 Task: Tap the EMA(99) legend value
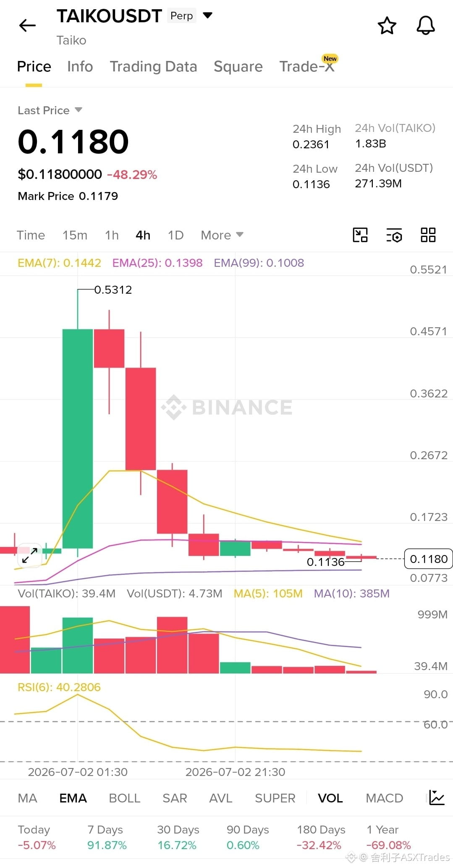coord(259,263)
